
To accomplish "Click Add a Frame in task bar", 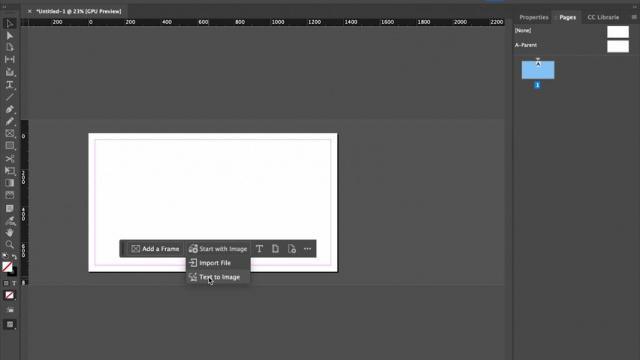I will tap(155, 249).
